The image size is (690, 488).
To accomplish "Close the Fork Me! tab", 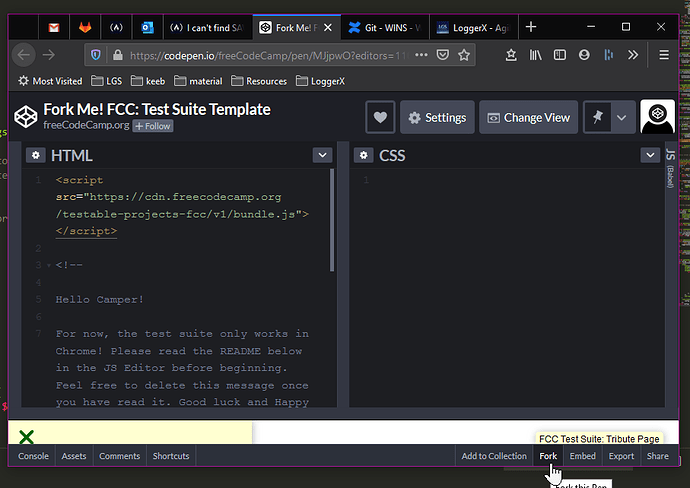I will pos(328,28).
